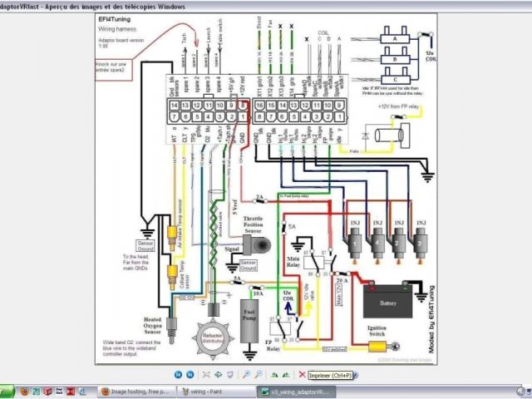Select v3_wiring_adaptorVR taskbar button
Image resolution: width=532 pixels, height=399 pixels.
click(298, 391)
